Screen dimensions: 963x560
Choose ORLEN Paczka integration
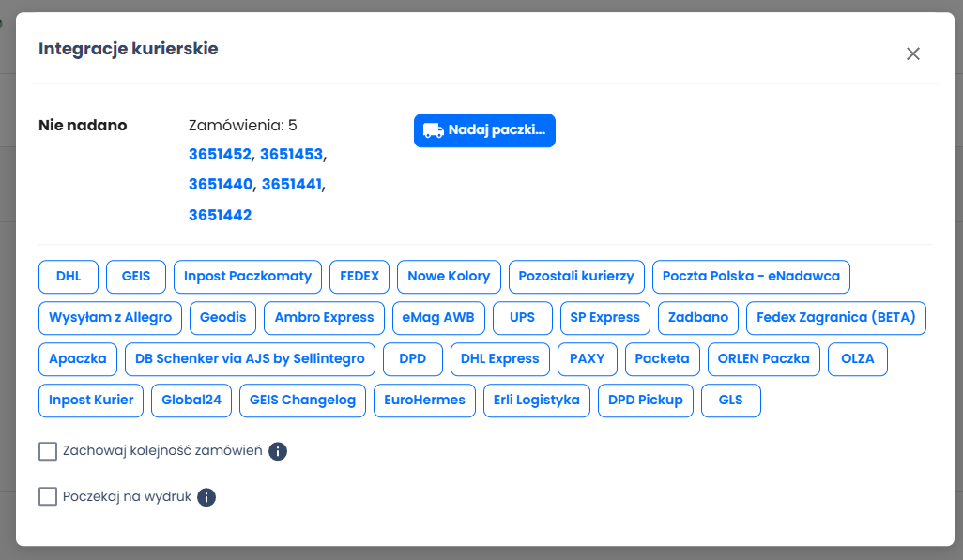763,359
